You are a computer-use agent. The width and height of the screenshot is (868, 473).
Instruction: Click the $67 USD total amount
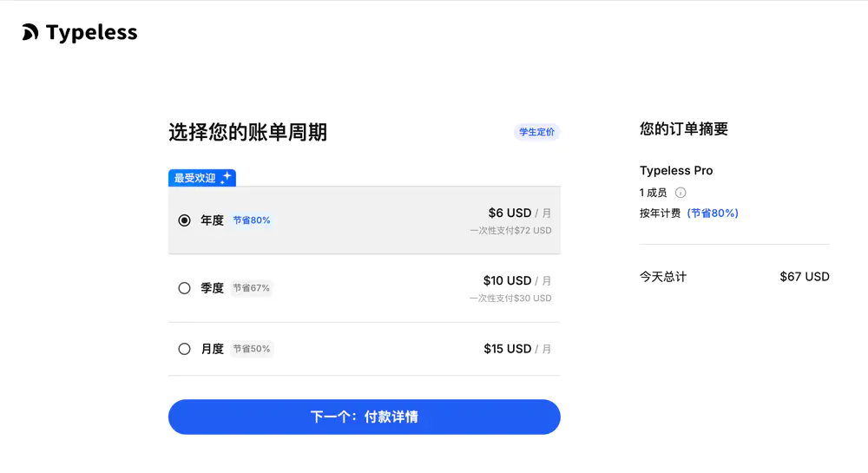coord(805,277)
